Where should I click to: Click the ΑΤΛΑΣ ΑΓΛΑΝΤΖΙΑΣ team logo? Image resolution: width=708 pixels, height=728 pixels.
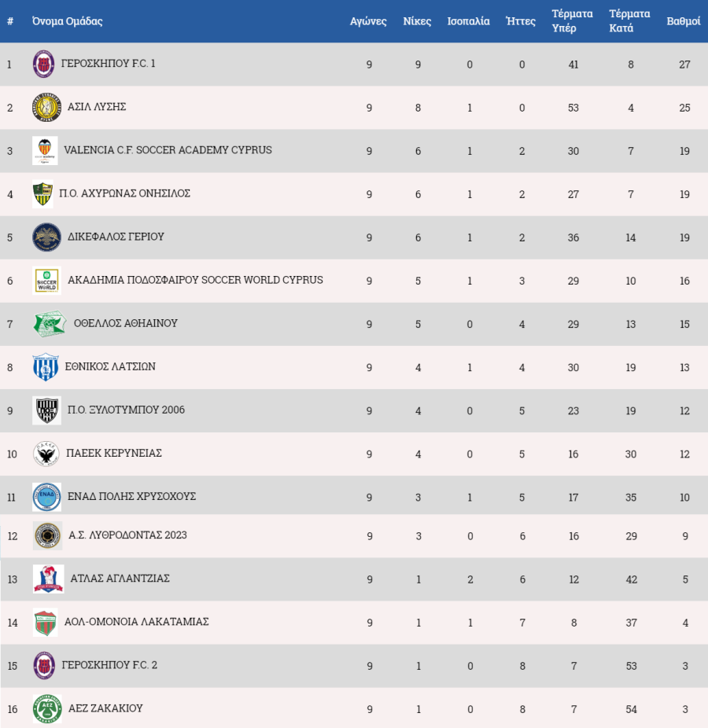coord(48,579)
